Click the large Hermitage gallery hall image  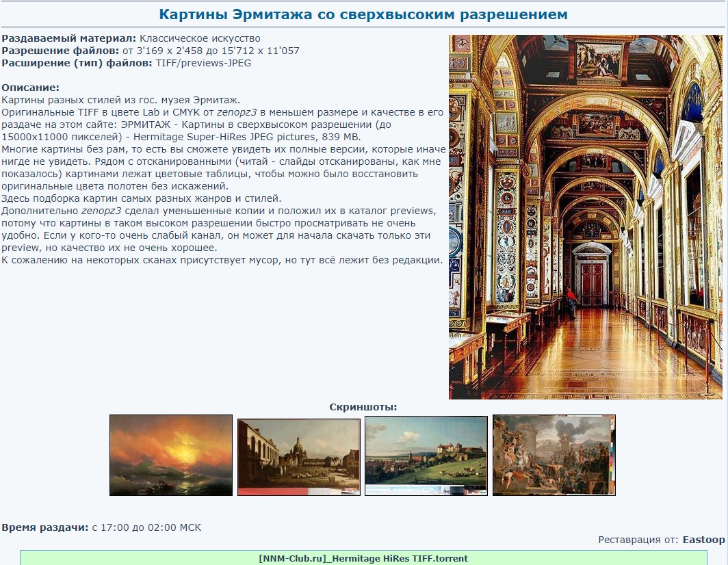[x=586, y=217]
